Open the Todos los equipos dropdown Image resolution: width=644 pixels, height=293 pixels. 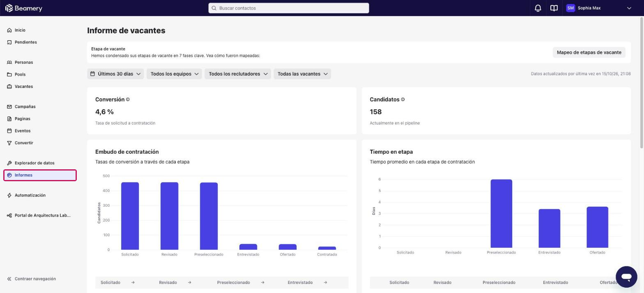click(x=174, y=74)
